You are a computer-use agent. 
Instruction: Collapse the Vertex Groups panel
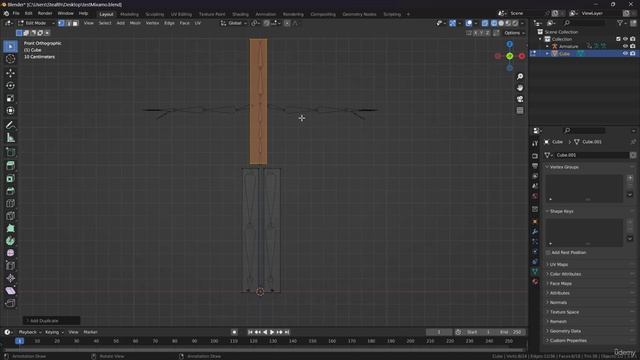[564, 167]
